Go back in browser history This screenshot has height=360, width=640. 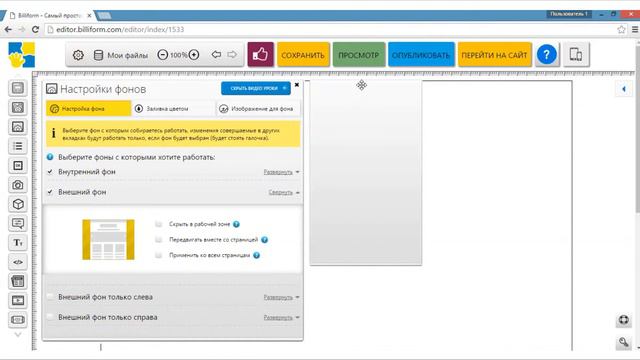pos(8,29)
